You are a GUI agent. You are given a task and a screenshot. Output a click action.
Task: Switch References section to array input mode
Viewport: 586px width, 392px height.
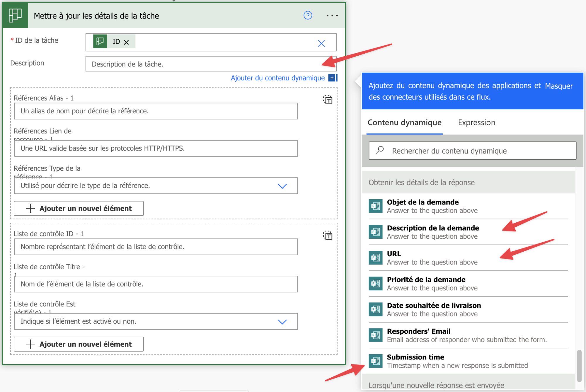click(x=328, y=100)
